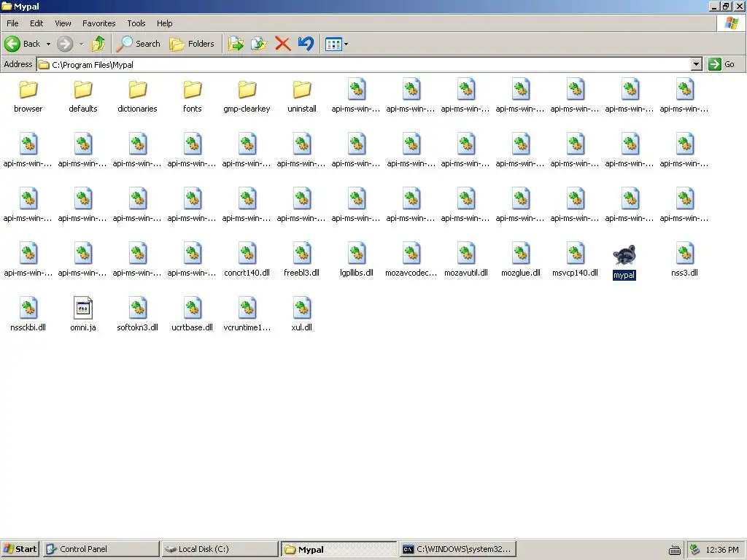Click the blue Undo toolbar icon
The height and width of the screenshot is (560, 747).
pyautogui.click(x=306, y=44)
